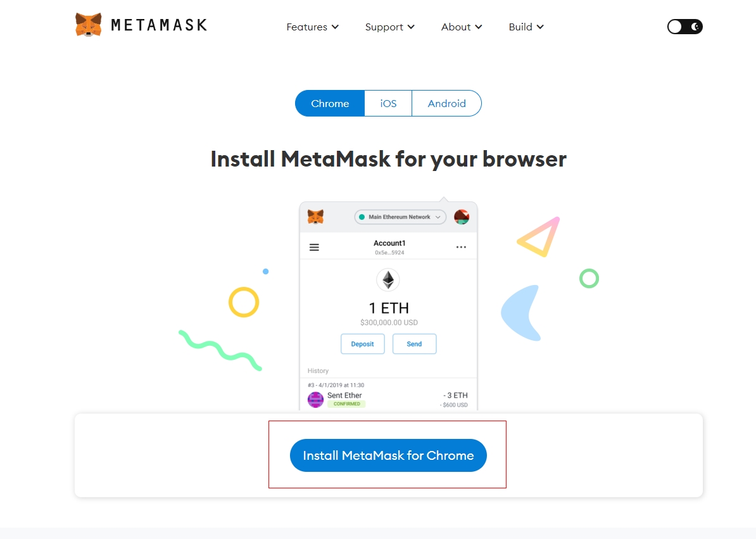
Task: Expand the Support dropdown menu
Action: (x=389, y=27)
